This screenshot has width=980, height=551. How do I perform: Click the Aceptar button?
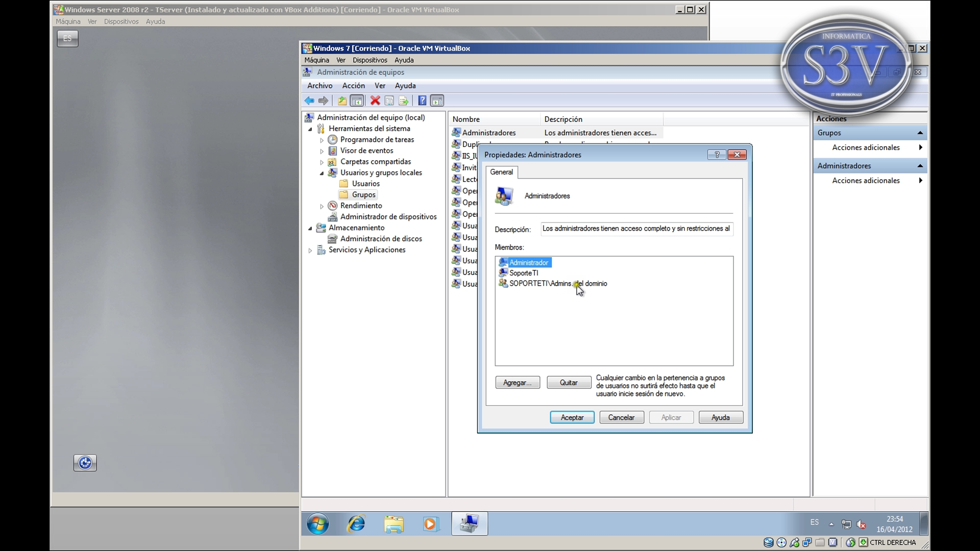coord(572,417)
